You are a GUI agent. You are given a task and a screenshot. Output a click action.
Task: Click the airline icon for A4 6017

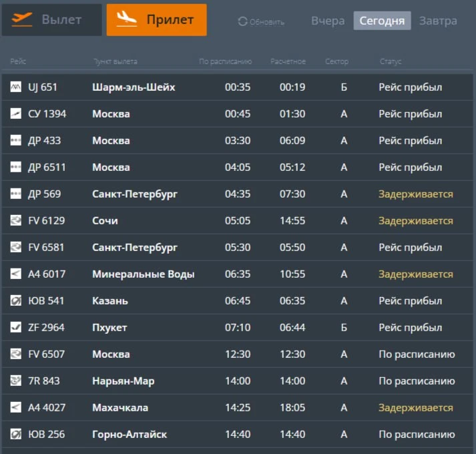click(16, 274)
